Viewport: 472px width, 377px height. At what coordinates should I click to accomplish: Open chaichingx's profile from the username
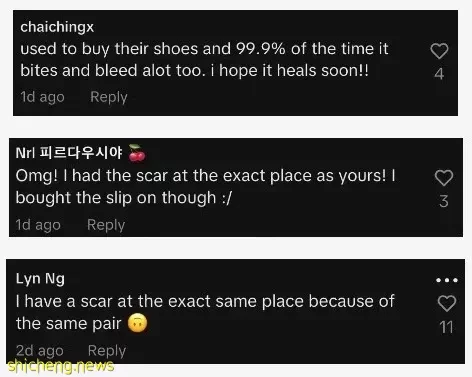click(57, 27)
